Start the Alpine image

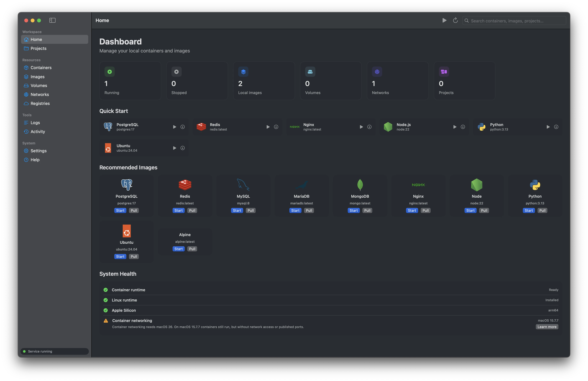[178, 249]
